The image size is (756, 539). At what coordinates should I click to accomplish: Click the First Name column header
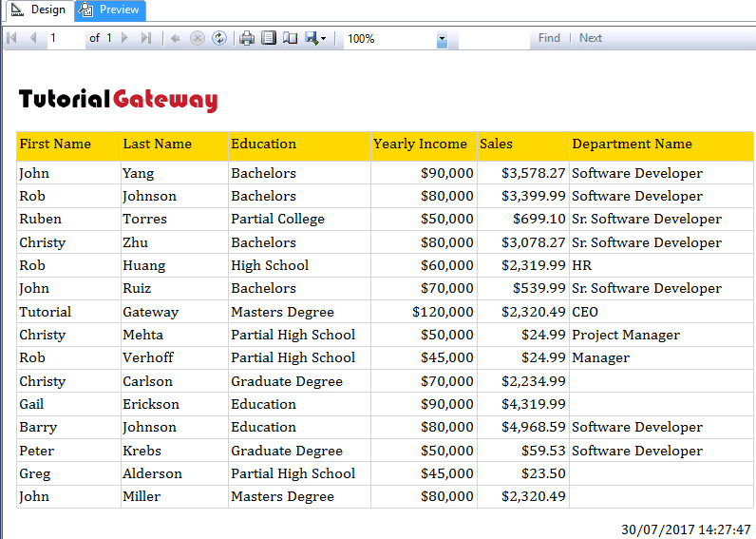click(68, 144)
